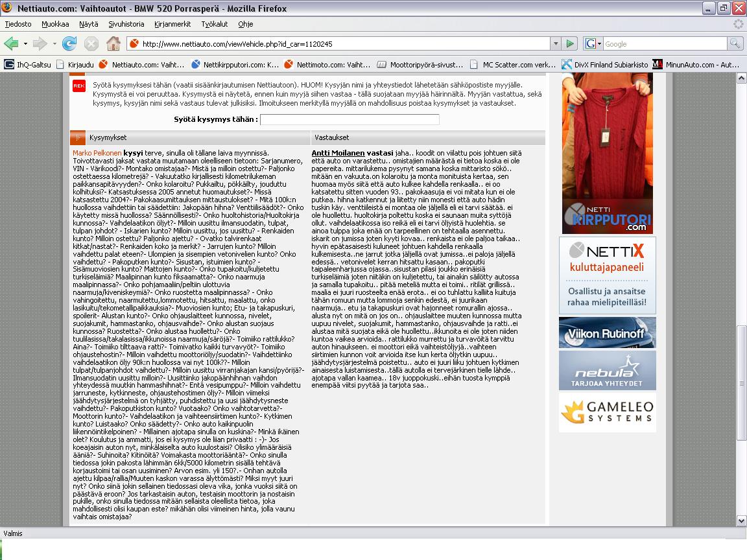This screenshot has height=560, width=747.
Task: Click the green Go button
Action: [x=570, y=43]
